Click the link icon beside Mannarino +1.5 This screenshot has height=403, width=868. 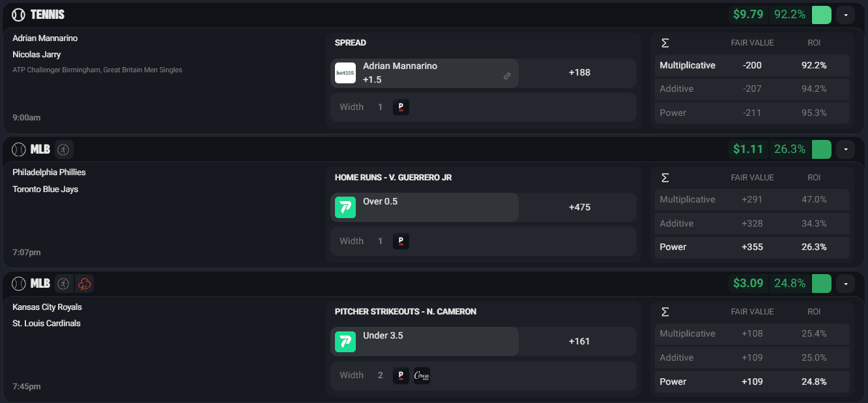(507, 76)
